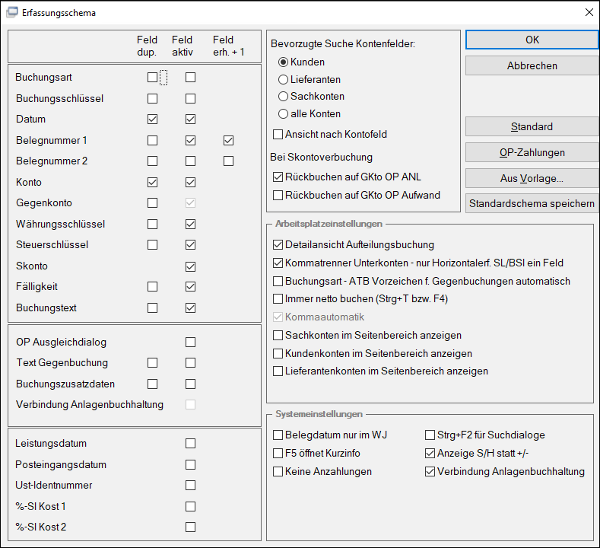This screenshot has width=600, height=548.
Task: Click the Systemeinstellungen group title
Action: pyautogui.click(x=319, y=414)
